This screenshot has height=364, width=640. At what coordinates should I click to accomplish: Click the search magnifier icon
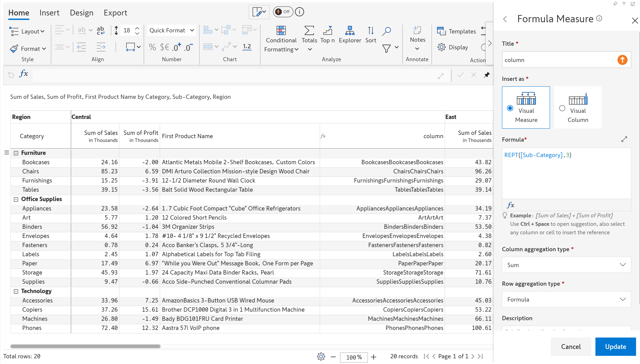386,31
